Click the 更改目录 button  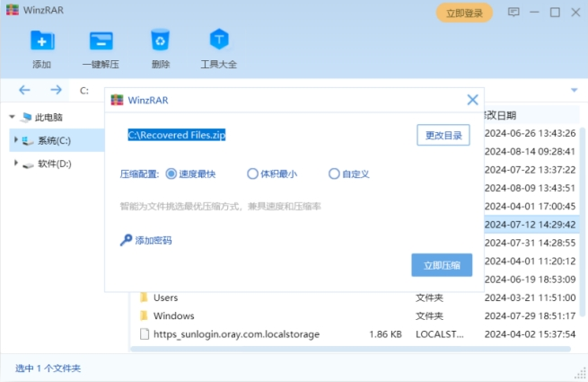443,135
